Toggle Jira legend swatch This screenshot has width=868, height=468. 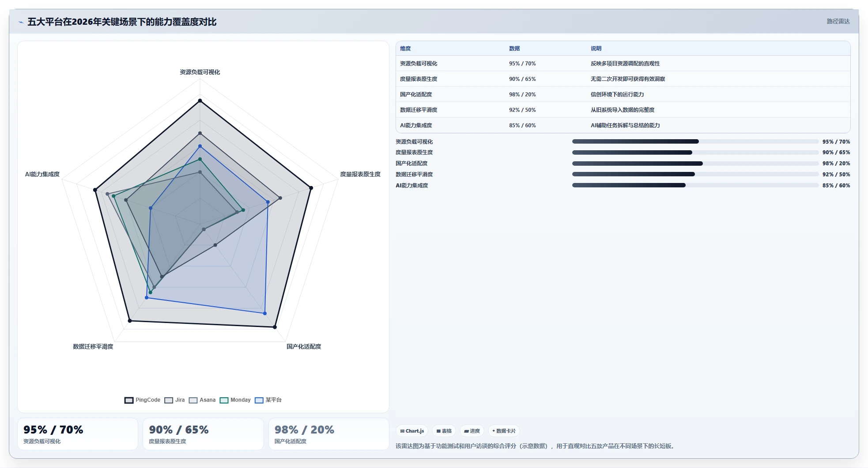pos(169,400)
